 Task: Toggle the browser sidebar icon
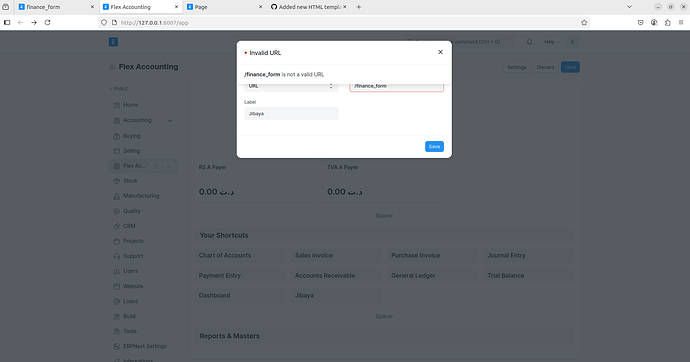coord(7,22)
